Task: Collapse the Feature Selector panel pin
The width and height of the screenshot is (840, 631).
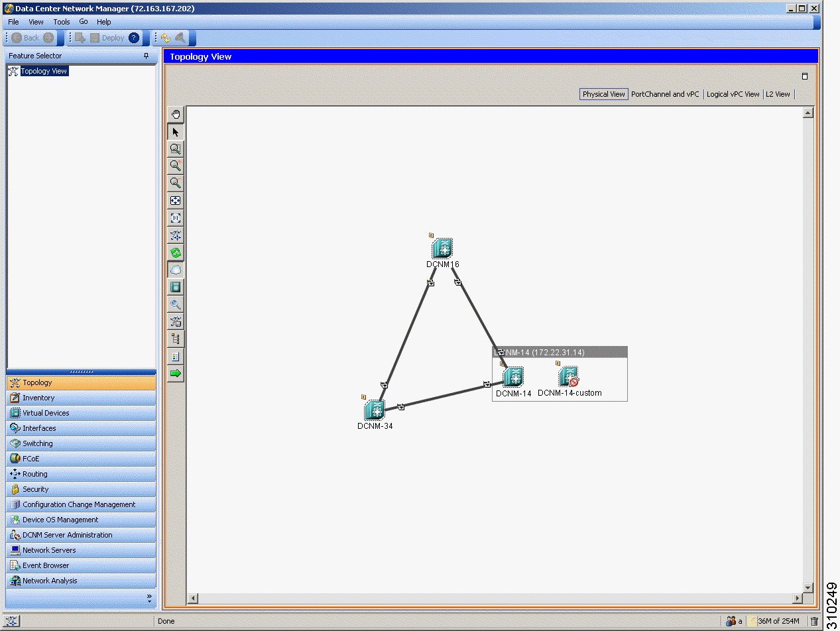Action: coord(145,56)
